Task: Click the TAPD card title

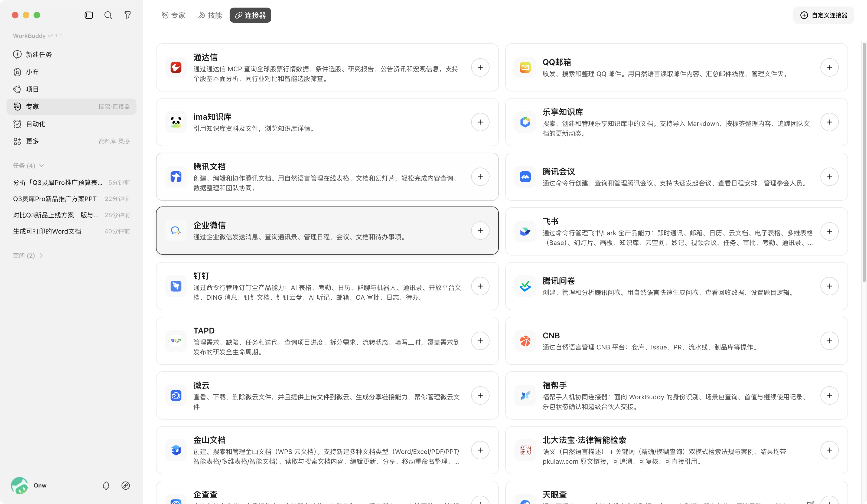Action: pos(204,330)
